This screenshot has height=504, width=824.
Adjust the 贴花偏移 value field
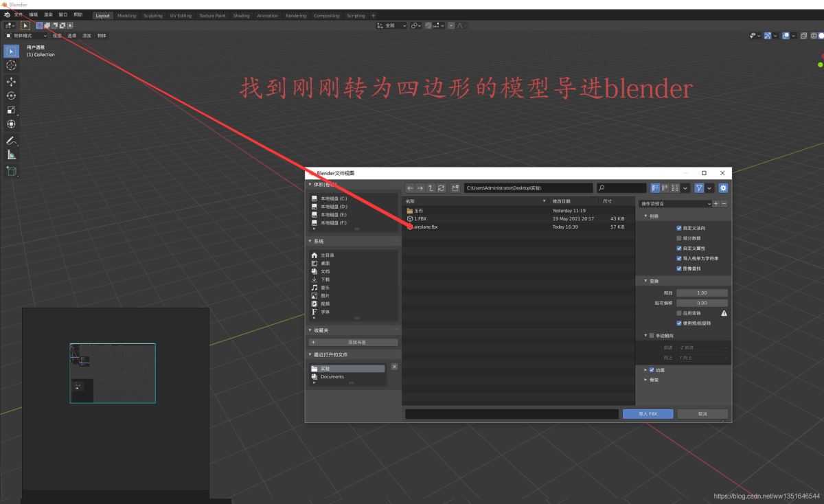pos(702,303)
